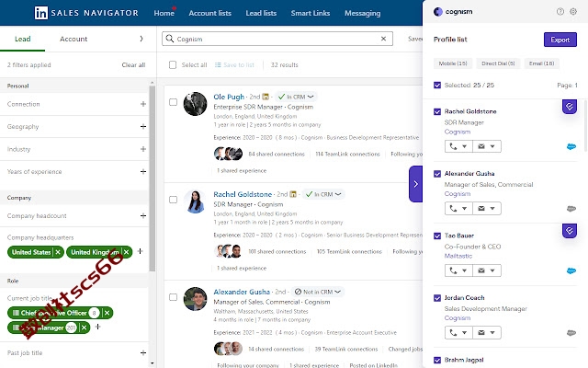Open Messaging page
This screenshot has height=368, width=588.
363,13
